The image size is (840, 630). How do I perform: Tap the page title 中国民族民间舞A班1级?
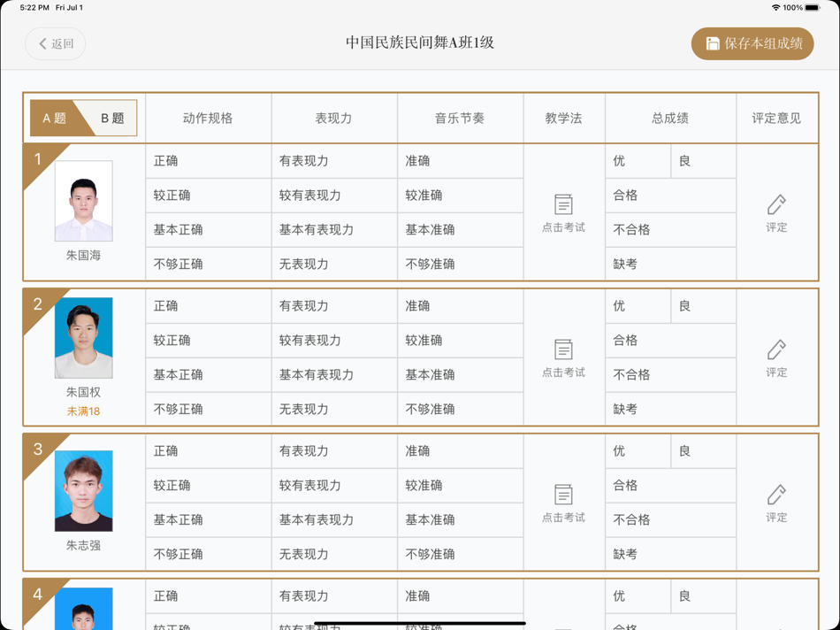pyautogui.click(x=420, y=42)
